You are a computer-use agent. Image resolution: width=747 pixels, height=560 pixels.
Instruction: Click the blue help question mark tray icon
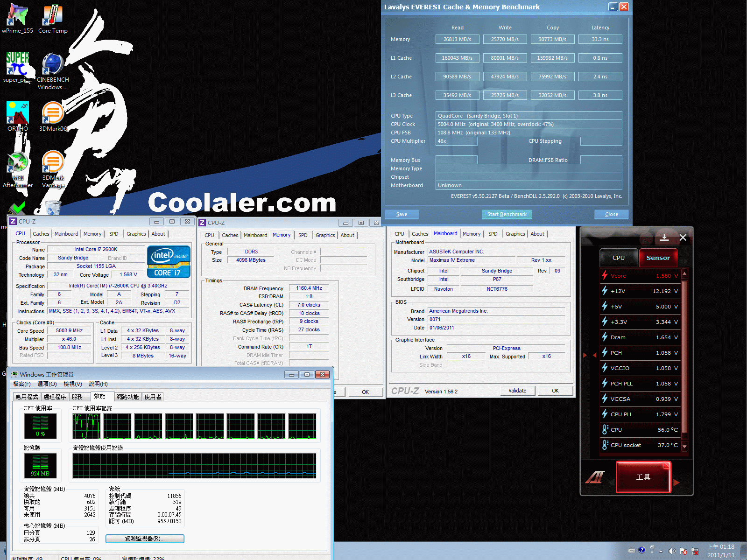(x=641, y=550)
